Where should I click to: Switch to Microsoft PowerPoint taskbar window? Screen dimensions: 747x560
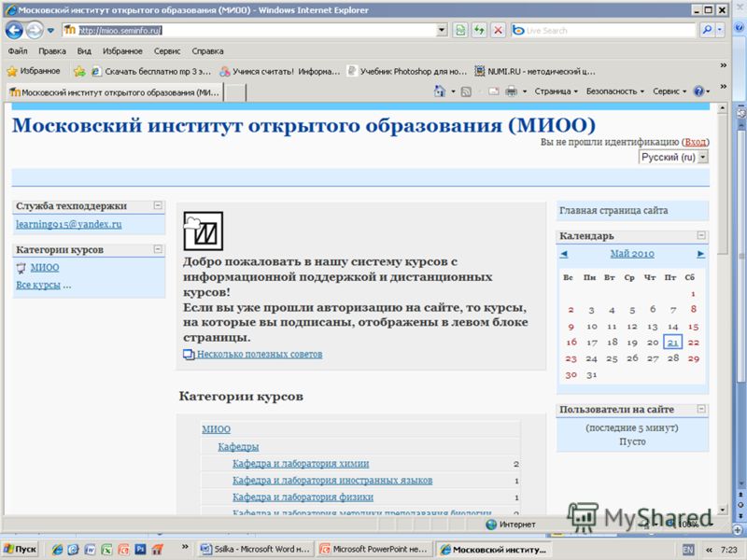tap(374, 549)
